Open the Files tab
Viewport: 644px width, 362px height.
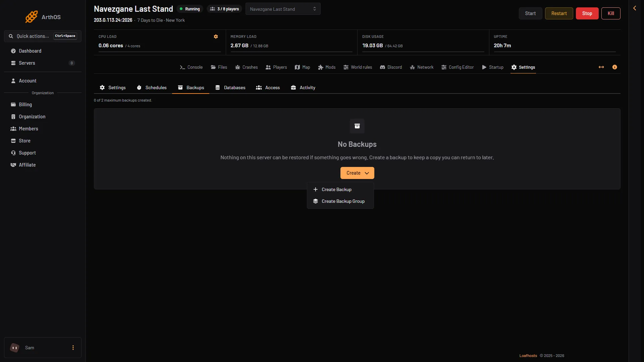[219, 67]
